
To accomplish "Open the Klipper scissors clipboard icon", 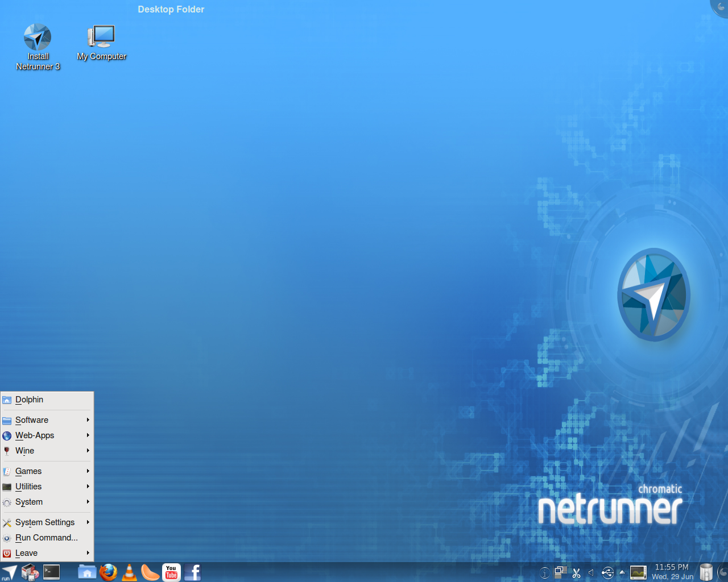I will point(576,573).
